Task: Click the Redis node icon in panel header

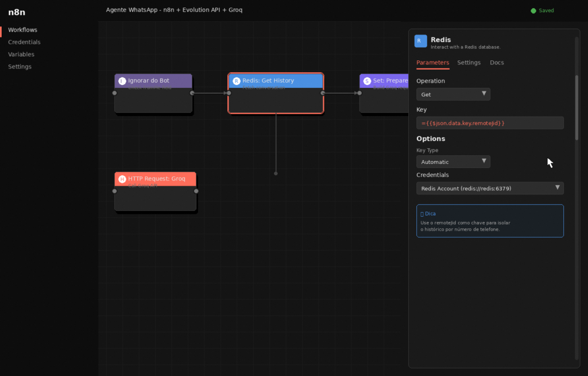Action: pos(420,41)
